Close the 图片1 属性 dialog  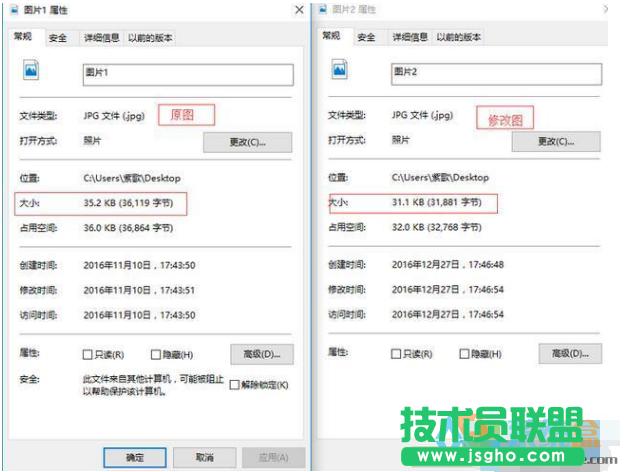coord(299,10)
